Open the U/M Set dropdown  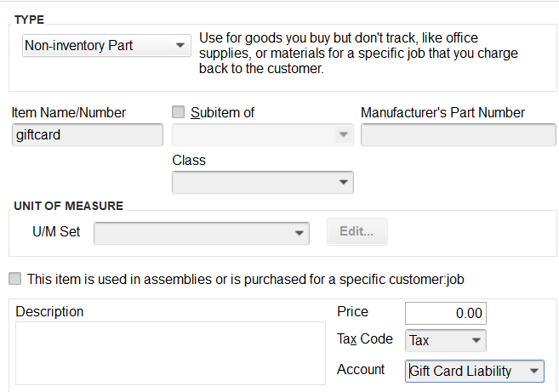pos(202,233)
